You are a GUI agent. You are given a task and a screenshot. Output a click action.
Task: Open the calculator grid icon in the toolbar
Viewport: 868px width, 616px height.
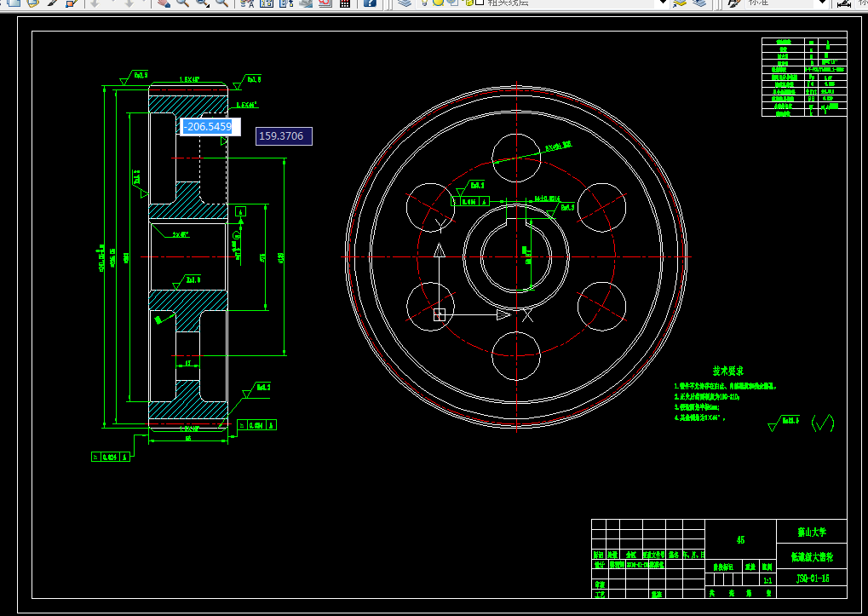(x=345, y=3)
